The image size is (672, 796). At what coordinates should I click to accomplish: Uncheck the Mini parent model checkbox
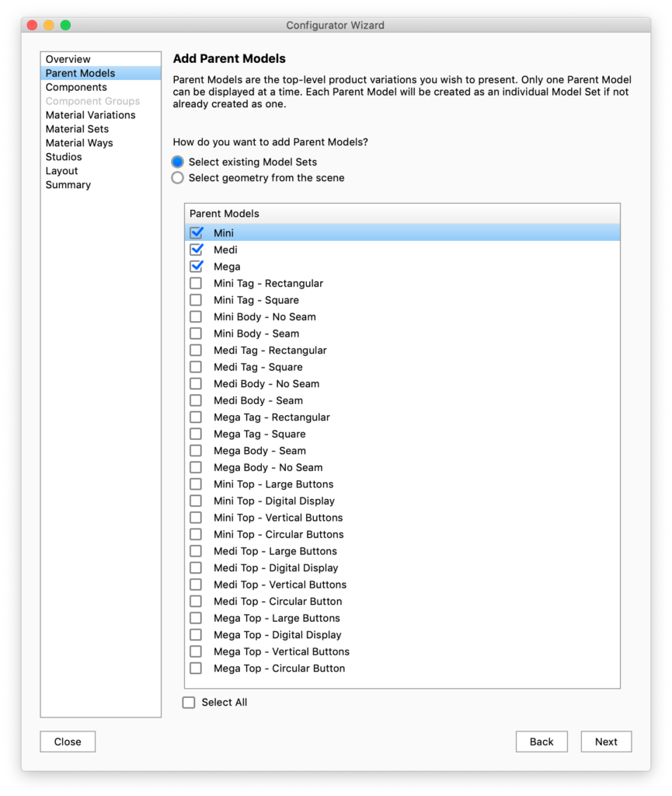[x=196, y=232]
